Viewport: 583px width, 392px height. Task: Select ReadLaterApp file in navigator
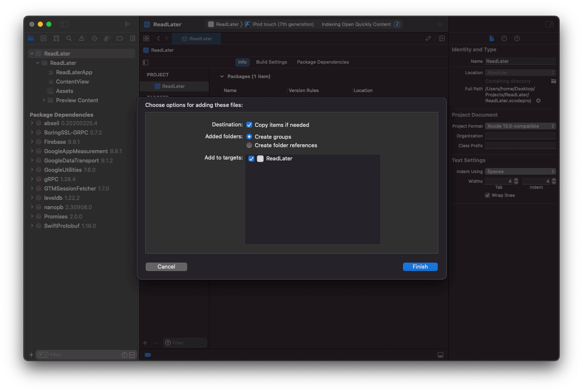[74, 72]
